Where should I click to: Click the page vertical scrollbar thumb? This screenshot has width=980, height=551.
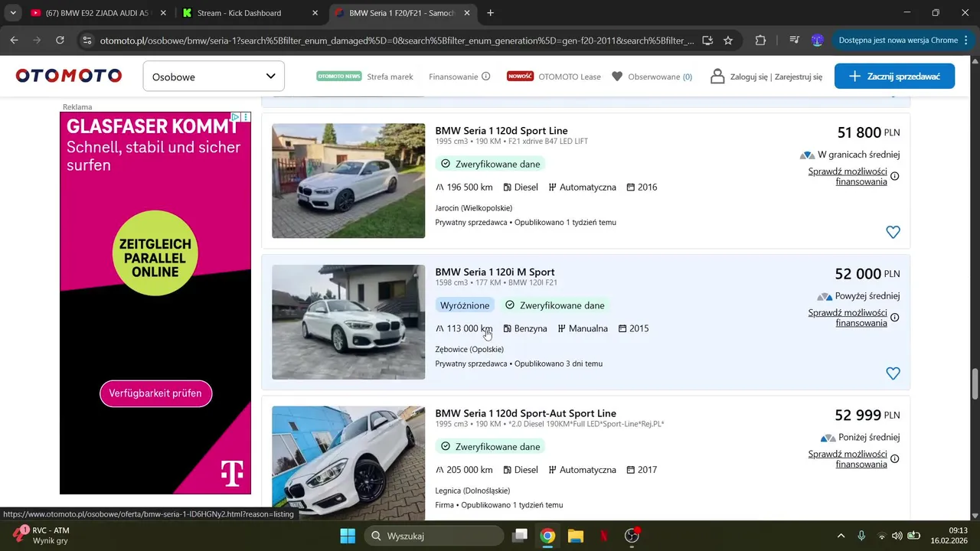[975, 383]
